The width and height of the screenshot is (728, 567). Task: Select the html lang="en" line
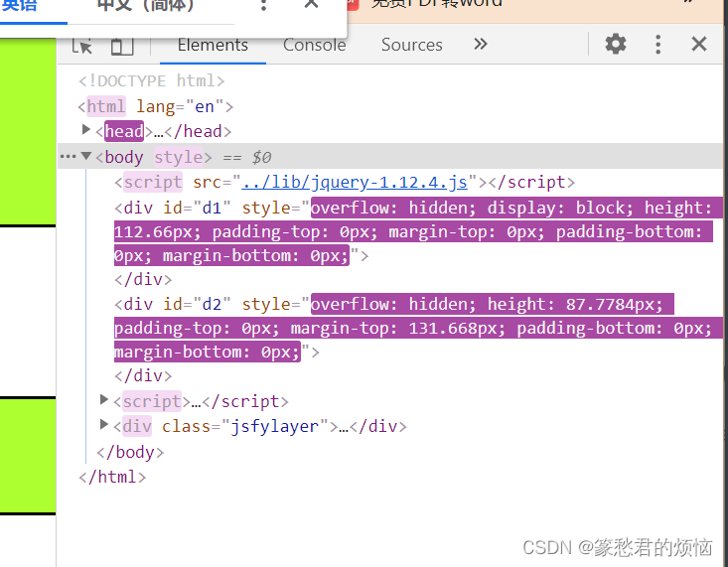coord(156,107)
